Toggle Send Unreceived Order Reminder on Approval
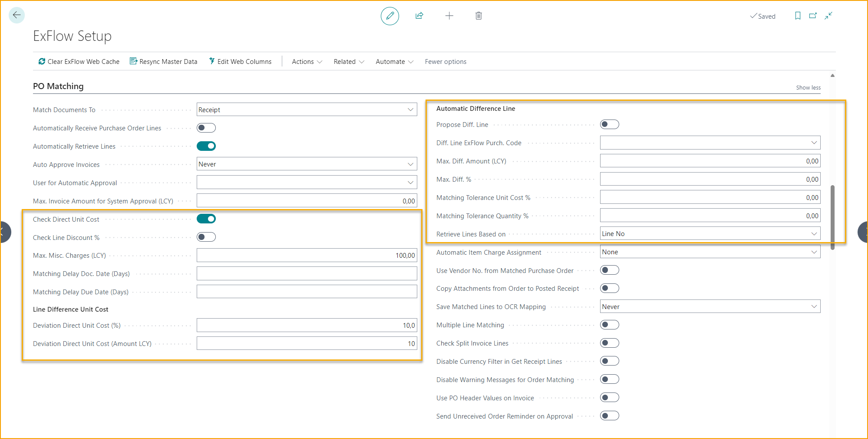The height and width of the screenshot is (439, 868). (x=610, y=416)
